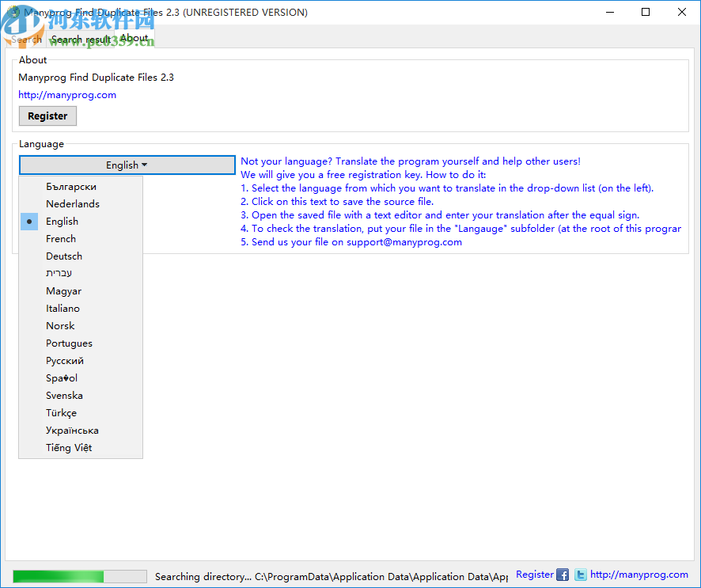Open the Facebook icon in status bar

click(x=563, y=575)
